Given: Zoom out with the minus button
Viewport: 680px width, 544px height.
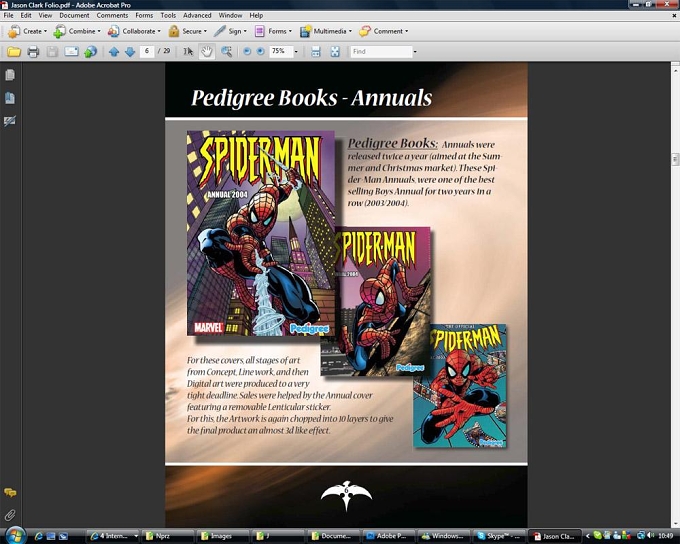Looking at the screenshot, I should (x=247, y=51).
